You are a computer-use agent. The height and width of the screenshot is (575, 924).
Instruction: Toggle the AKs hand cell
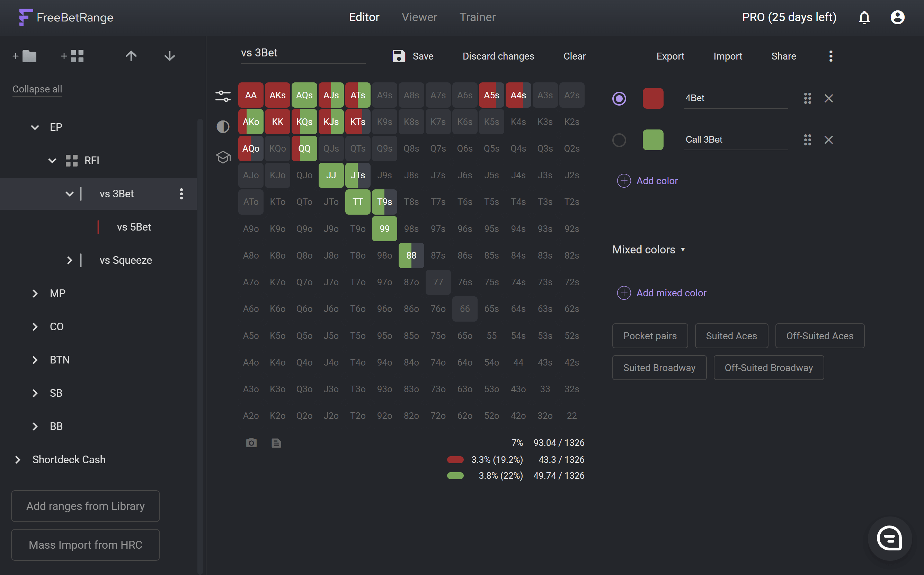coord(277,95)
